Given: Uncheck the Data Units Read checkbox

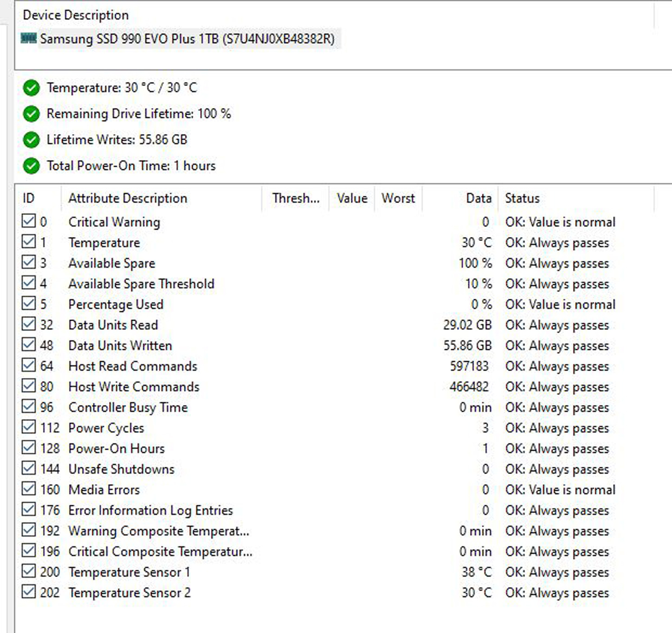Looking at the screenshot, I should 28,324.
